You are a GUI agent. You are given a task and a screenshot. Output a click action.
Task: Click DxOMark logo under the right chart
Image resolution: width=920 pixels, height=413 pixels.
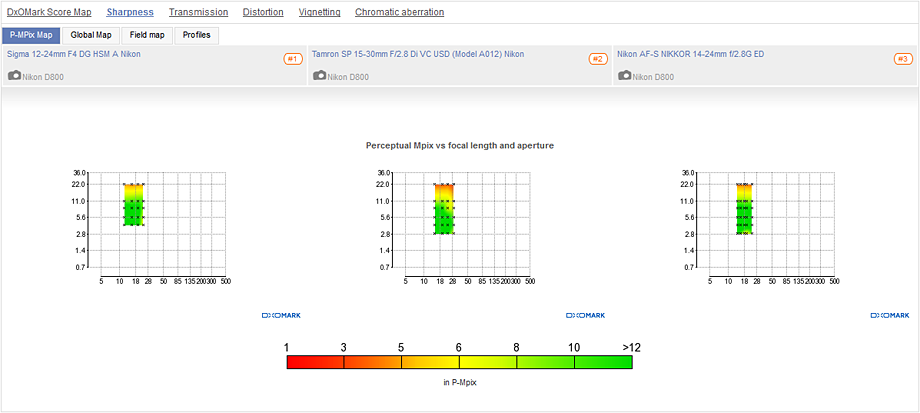click(890, 315)
